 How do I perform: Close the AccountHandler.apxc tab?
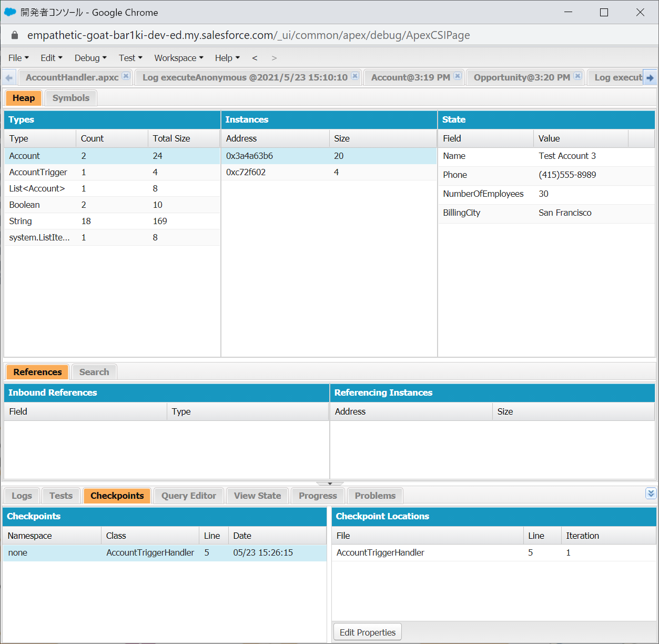tap(126, 76)
